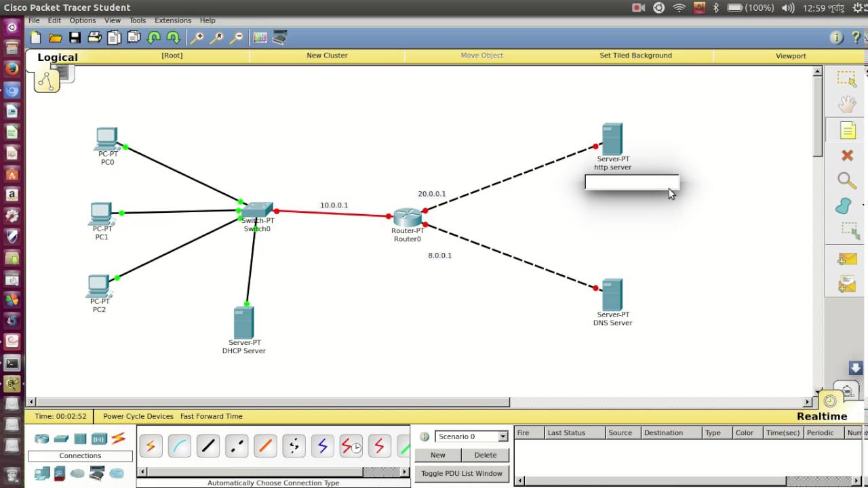Print the workspace with the printer icon
The image size is (868, 488).
(94, 38)
